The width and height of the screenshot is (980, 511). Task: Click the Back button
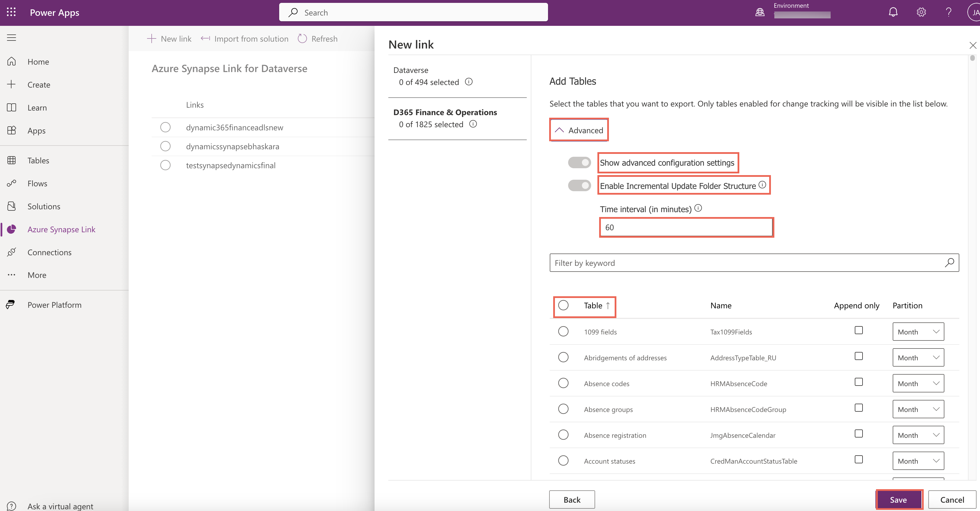[x=572, y=499]
